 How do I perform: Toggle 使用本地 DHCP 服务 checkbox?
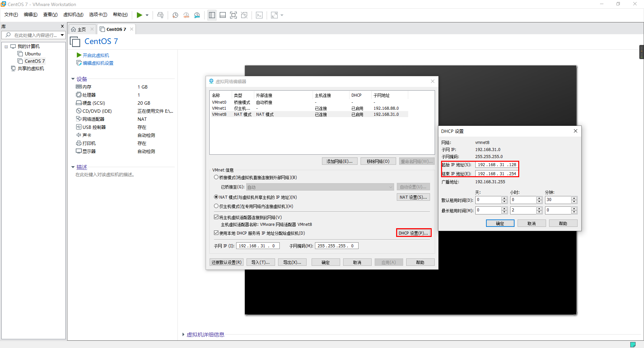click(216, 233)
